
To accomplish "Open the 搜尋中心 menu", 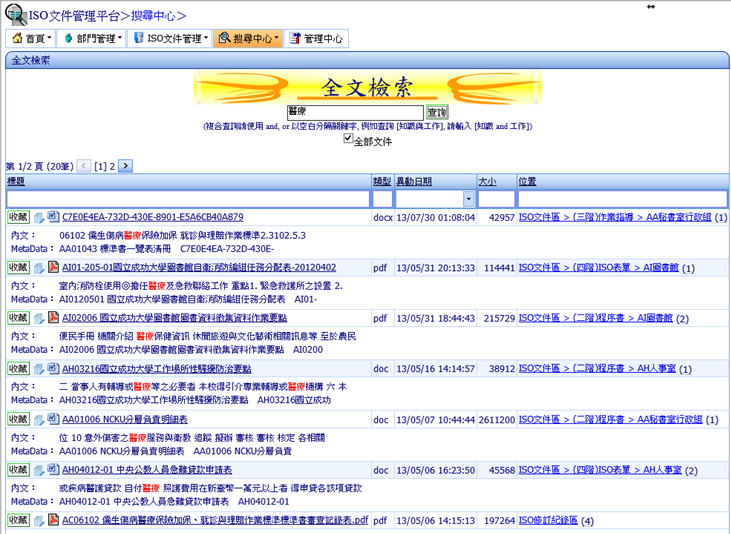I will click(248, 38).
